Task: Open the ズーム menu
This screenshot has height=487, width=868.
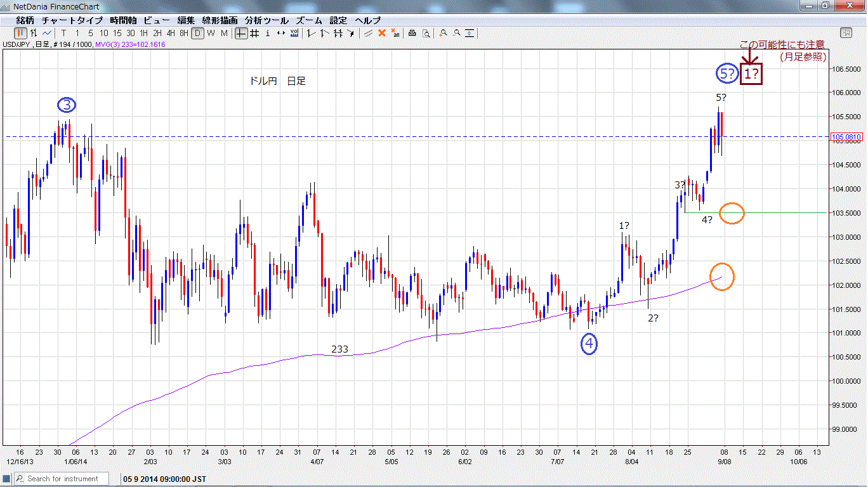Action: click(308, 20)
